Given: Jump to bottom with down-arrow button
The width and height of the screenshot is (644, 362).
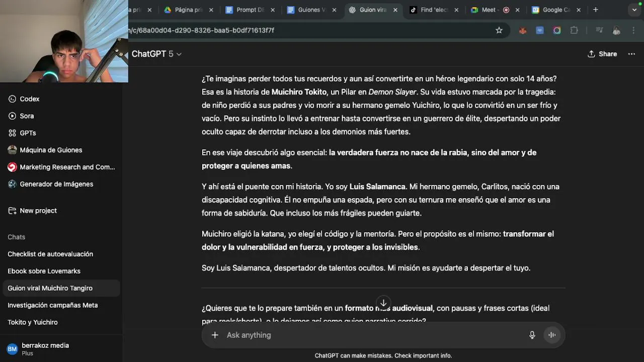Looking at the screenshot, I should click(x=383, y=303).
